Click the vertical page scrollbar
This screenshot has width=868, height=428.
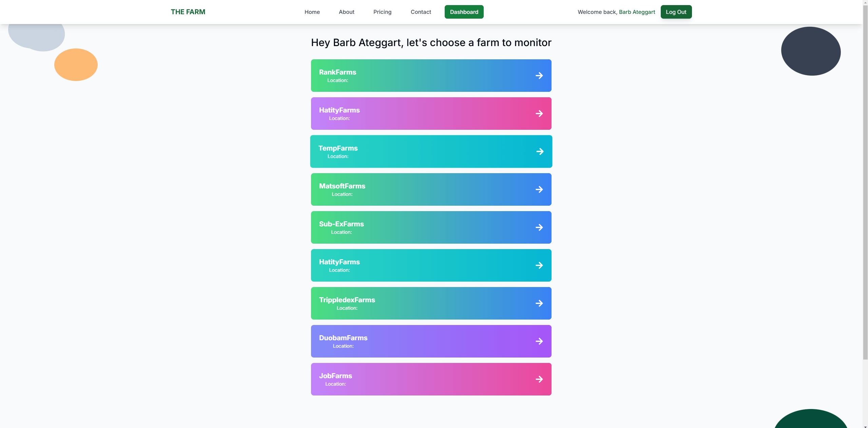pyautogui.click(x=865, y=183)
